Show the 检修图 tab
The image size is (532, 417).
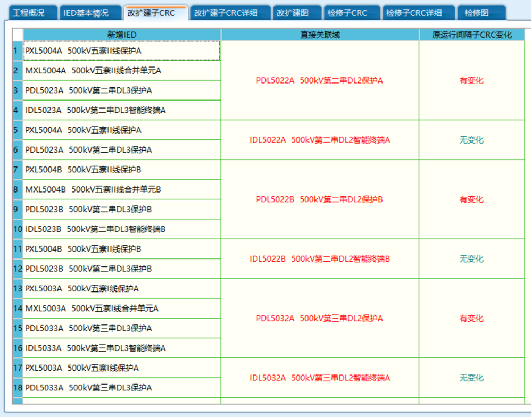pos(476,13)
